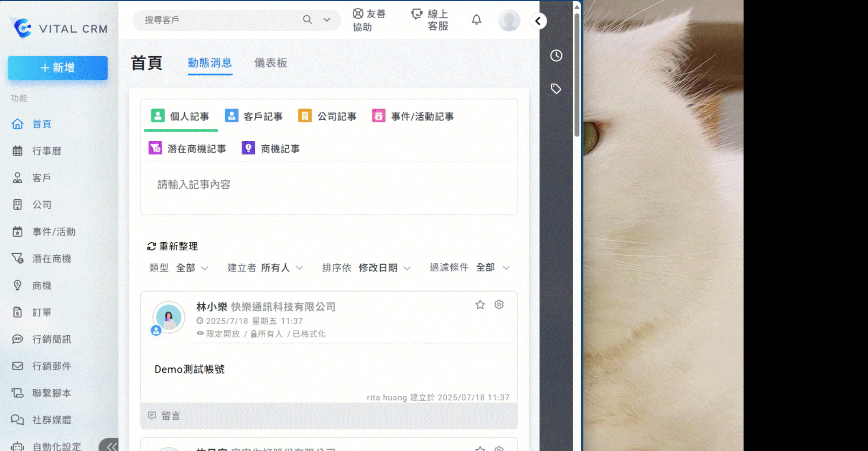Click 重新整理 refresh
Viewport: 868px width, 451px height.
click(173, 246)
